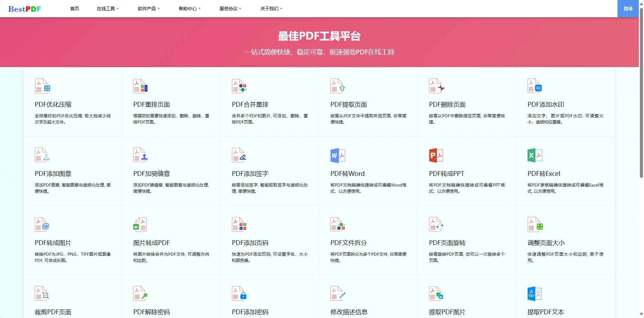Open the 图片转成PDF icon
The image size is (644, 318).
coord(140,224)
